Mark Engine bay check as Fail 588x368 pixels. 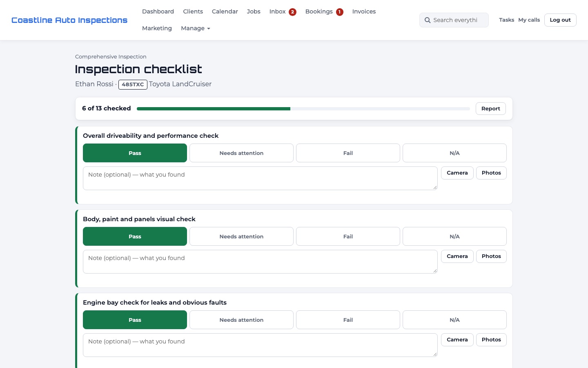[348, 320]
